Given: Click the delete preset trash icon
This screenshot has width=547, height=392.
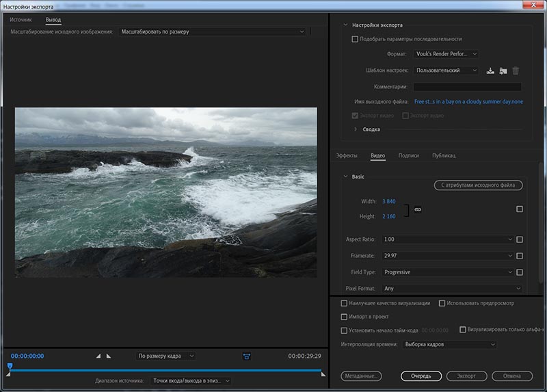Looking at the screenshot, I should [516, 70].
